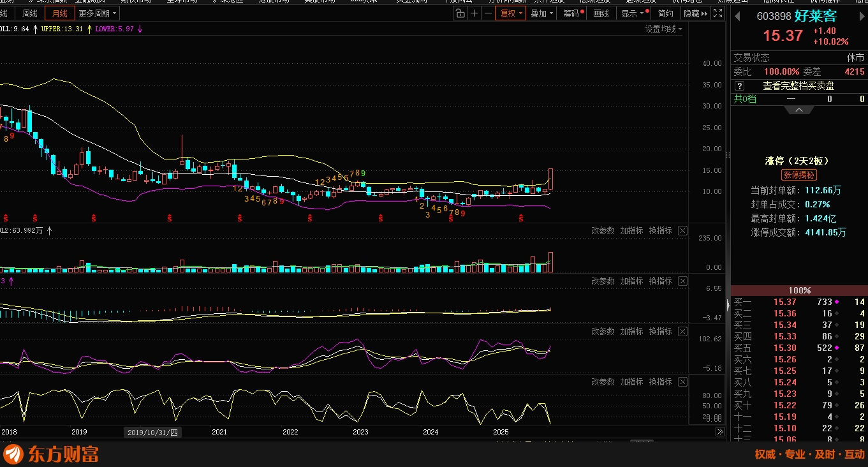
Task: Click the stock name 好莱客
Action: point(815,16)
